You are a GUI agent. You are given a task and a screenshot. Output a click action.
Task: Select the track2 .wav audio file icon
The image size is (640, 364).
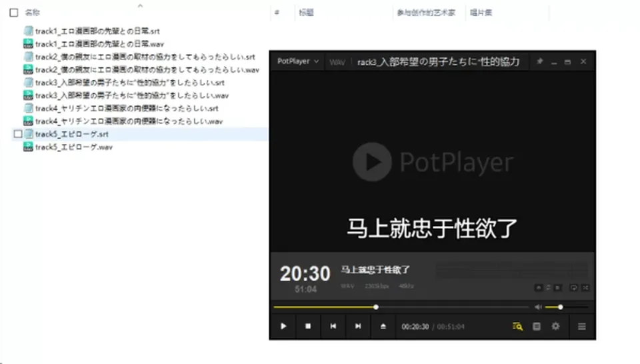click(x=28, y=69)
